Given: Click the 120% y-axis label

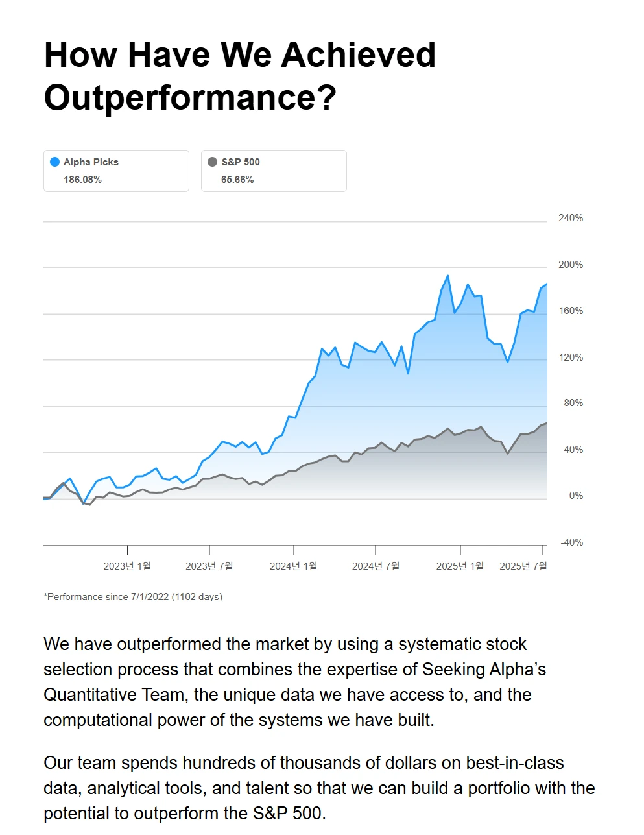Looking at the screenshot, I should pos(571,357).
